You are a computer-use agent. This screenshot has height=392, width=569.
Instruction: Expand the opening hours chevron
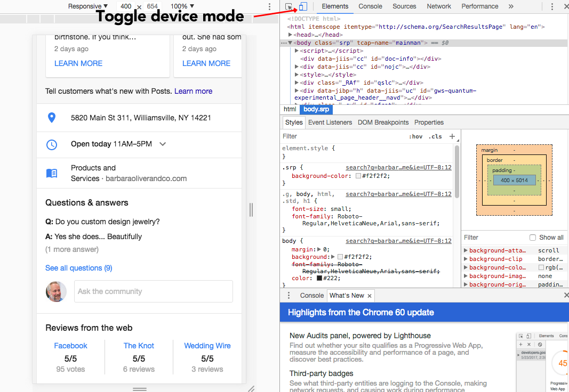click(163, 144)
